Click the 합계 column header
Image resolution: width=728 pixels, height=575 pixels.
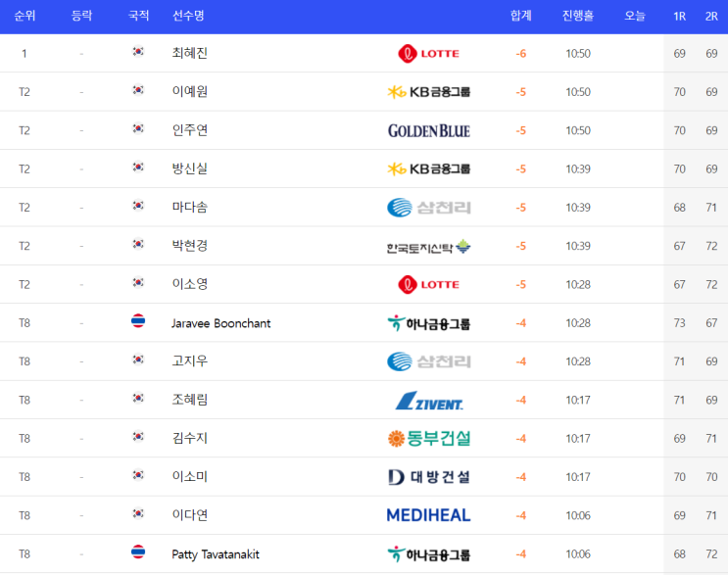tap(520, 16)
